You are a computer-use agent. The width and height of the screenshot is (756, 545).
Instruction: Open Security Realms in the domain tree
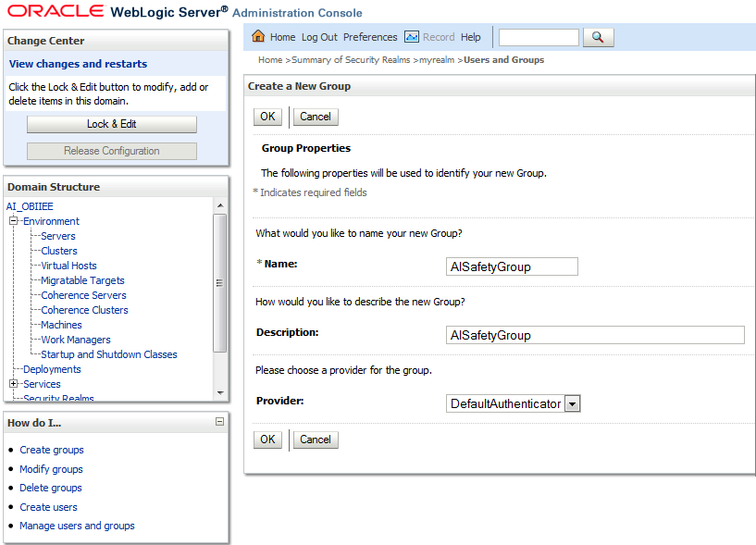[58, 398]
